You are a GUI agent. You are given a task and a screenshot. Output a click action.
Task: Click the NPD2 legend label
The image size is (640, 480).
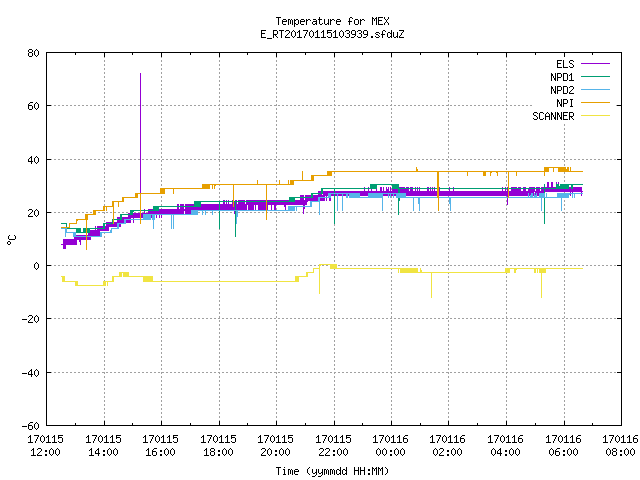point(562,90)
